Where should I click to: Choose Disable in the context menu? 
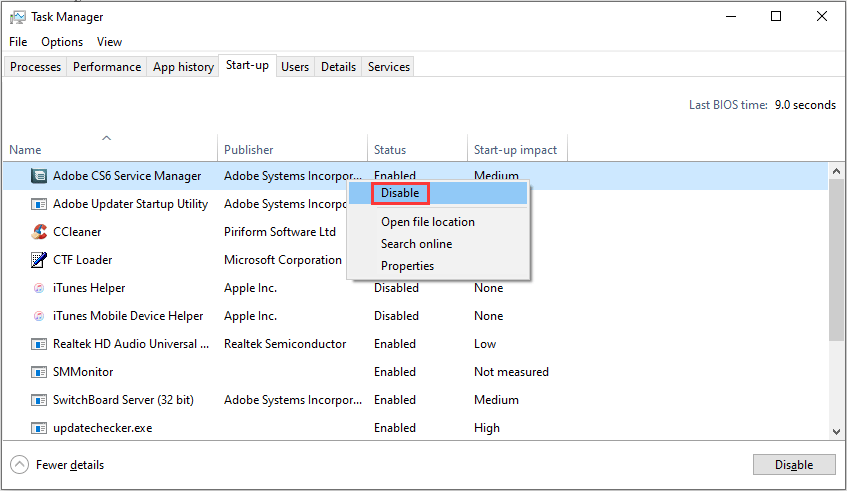[438, 193]
